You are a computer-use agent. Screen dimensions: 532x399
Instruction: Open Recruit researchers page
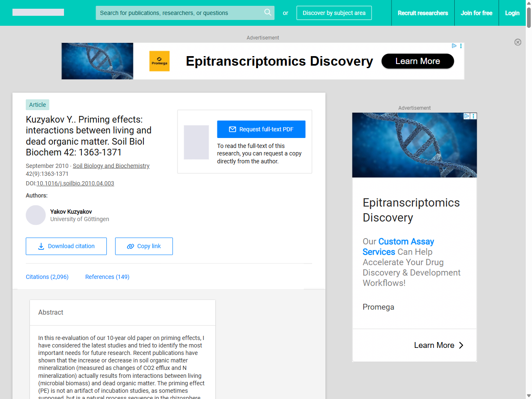[423, 13]
